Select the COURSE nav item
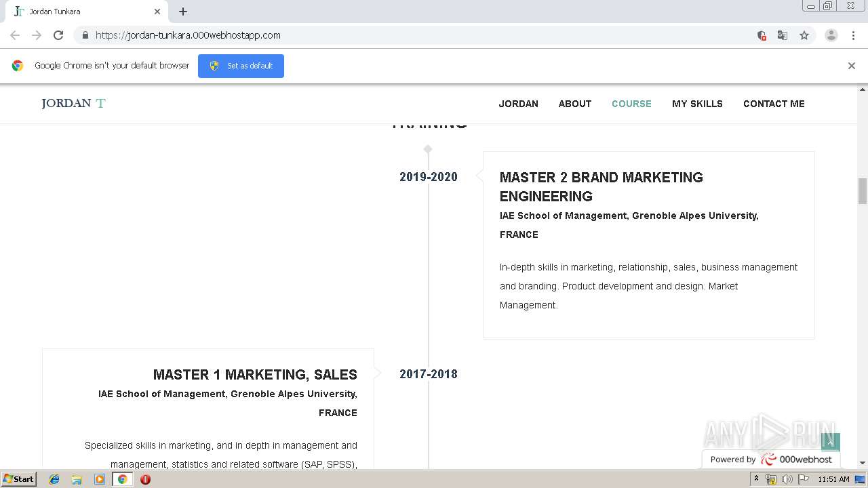The height and width of the screenshot is (488, 868). coord(631,104)
